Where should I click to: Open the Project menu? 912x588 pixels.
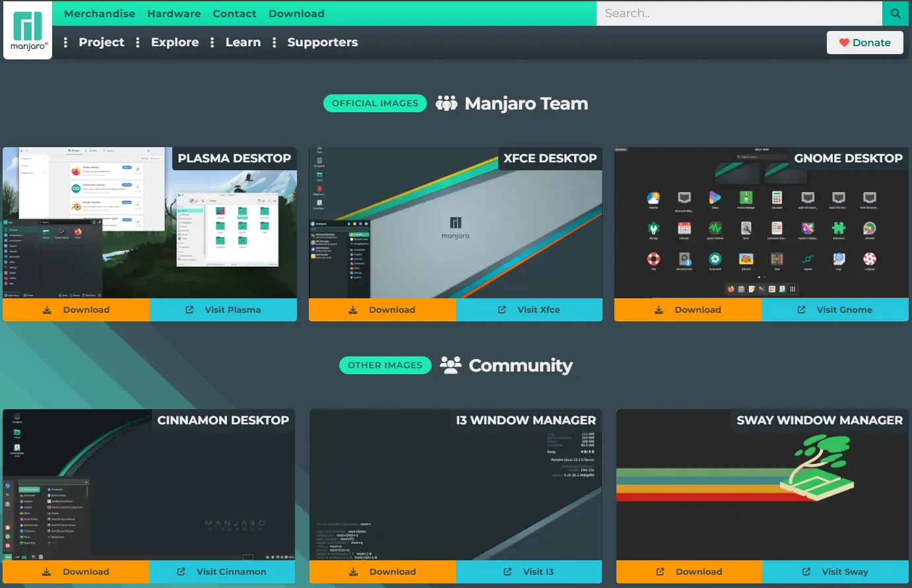102,42
